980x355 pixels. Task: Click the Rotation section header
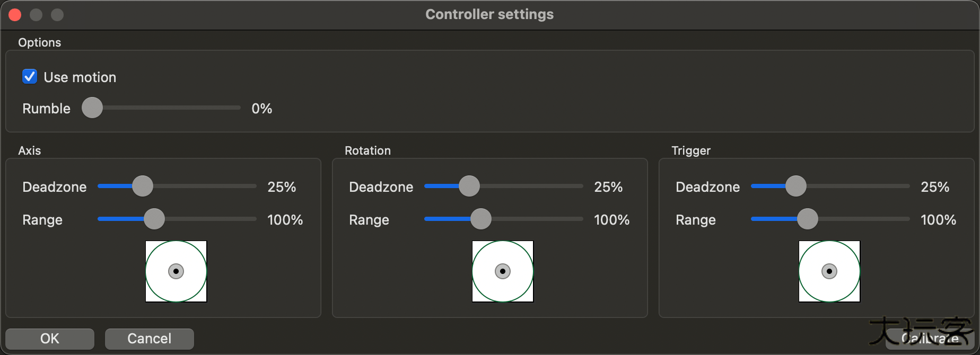click(367, 150)
